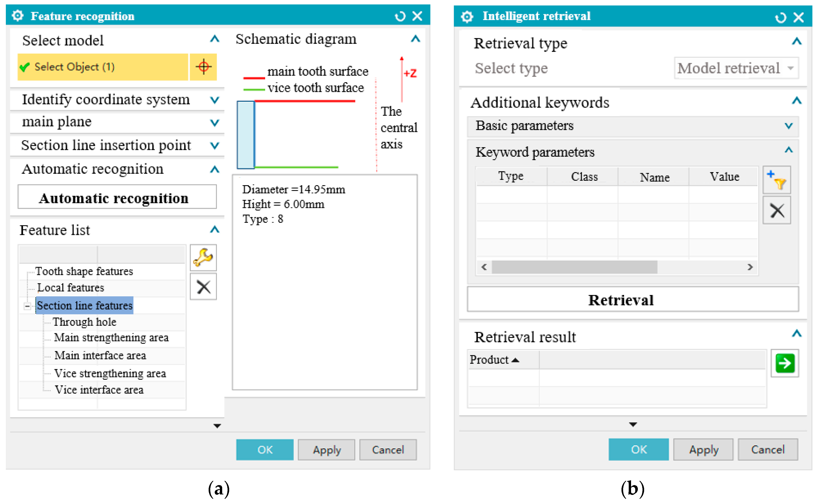Collapse the Section line features tree node
The image size is (818, 504).
[x=27, y=306]
